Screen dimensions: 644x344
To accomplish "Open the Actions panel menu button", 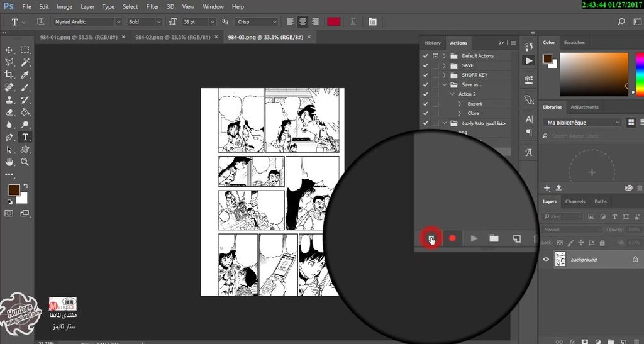I will (513, 43).
